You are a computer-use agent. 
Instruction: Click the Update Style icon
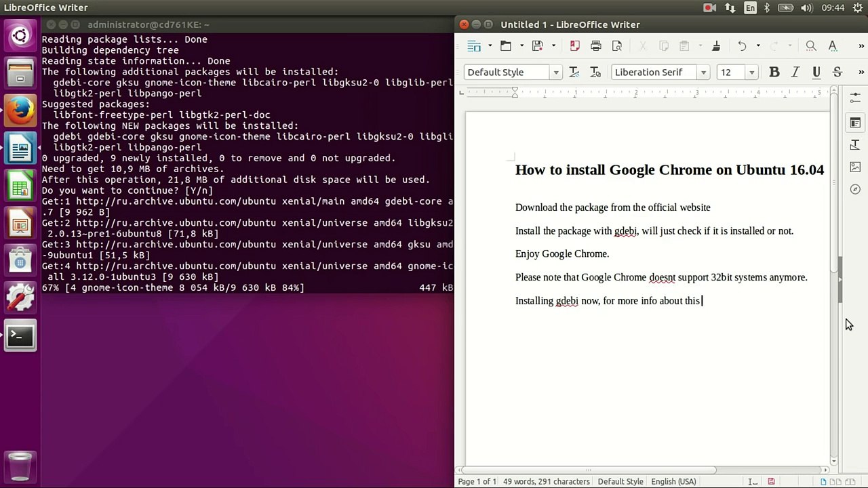click(574, 73)
